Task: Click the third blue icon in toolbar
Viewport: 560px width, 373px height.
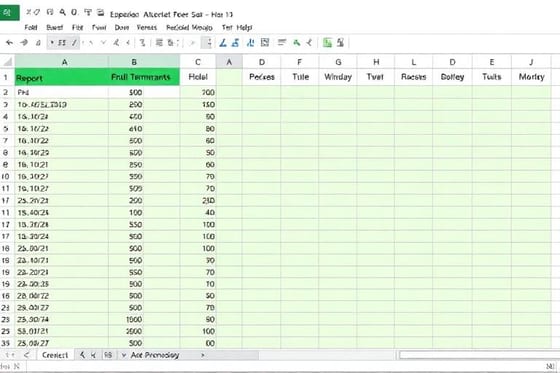Action: [250, 43]
